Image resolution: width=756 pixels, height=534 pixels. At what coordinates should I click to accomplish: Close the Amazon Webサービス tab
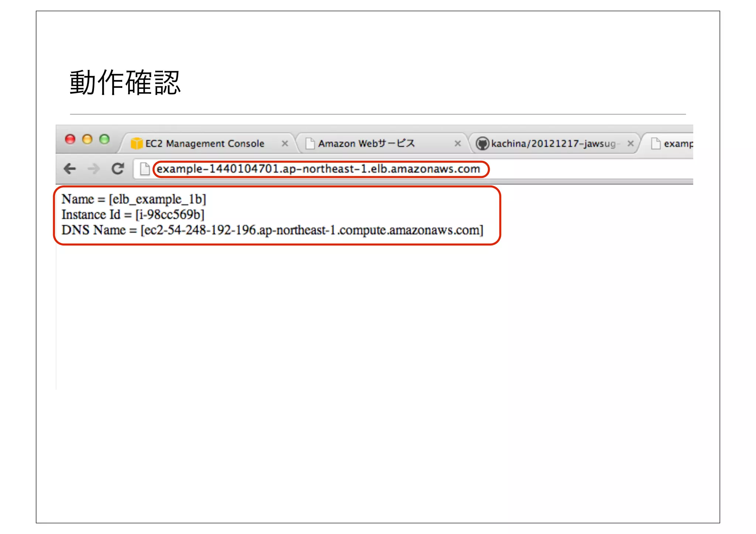click(457, 144)
